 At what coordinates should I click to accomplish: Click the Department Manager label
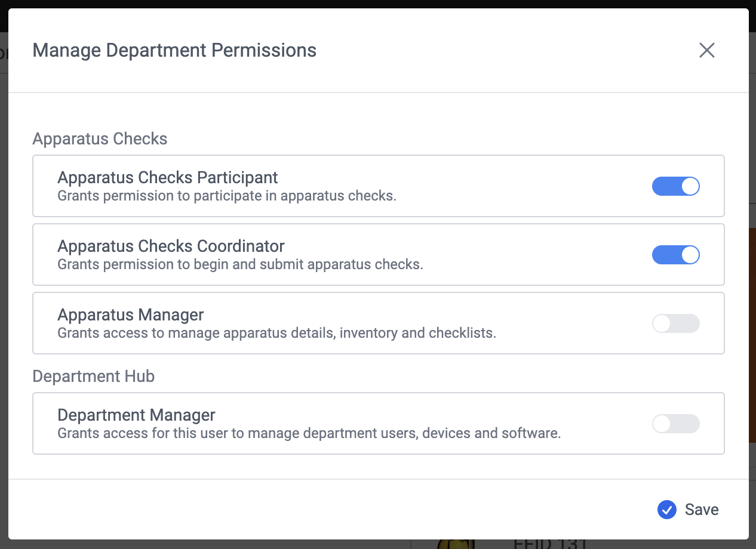136,415
